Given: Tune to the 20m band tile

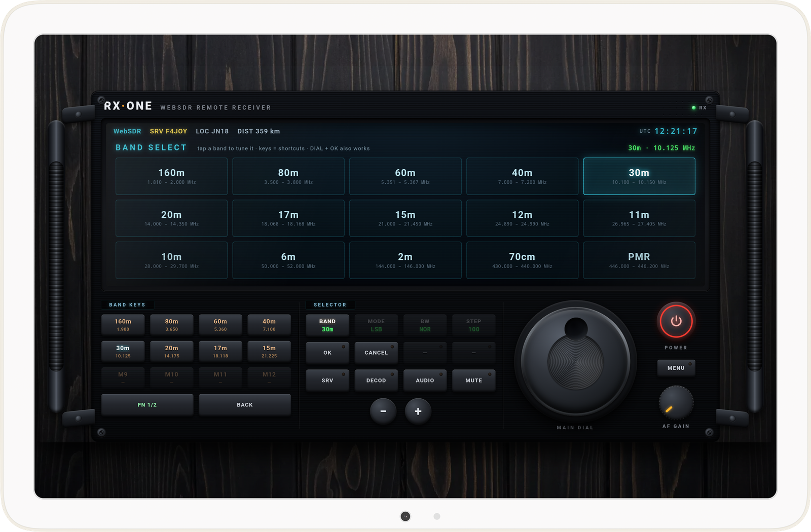Looking at the screenshot, I should tap(171, 218).
